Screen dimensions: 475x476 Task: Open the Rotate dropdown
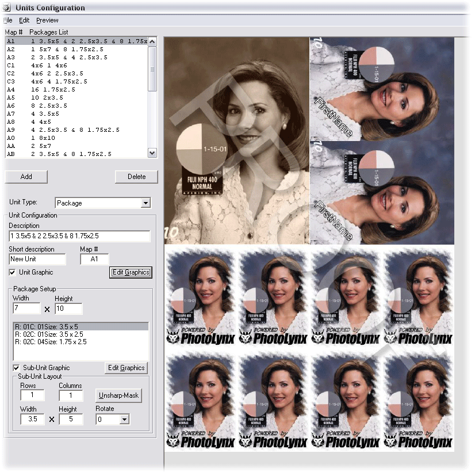click(124, 420)
